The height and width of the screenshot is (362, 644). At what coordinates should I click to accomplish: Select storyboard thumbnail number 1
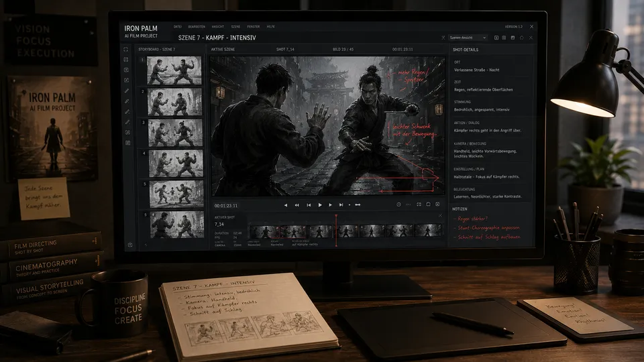[x=174, y=70]
